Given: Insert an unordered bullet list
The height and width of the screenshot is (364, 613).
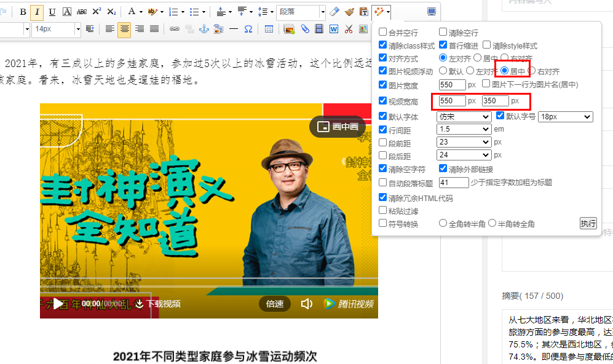Looking at the screenshot, I should tap(194, 12).
